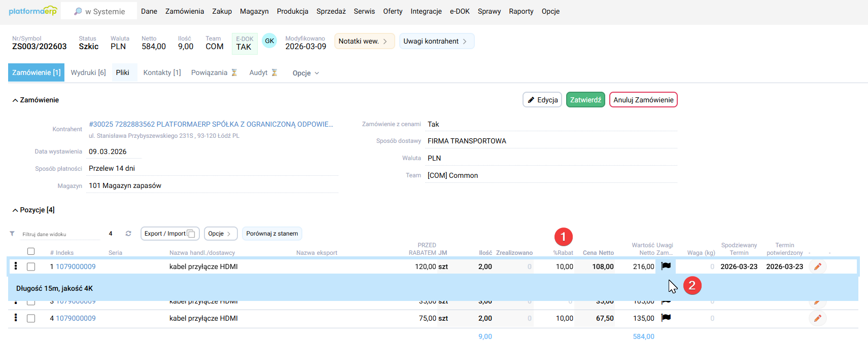Click the Filtruj dane widoku input field

coord(61,234)
